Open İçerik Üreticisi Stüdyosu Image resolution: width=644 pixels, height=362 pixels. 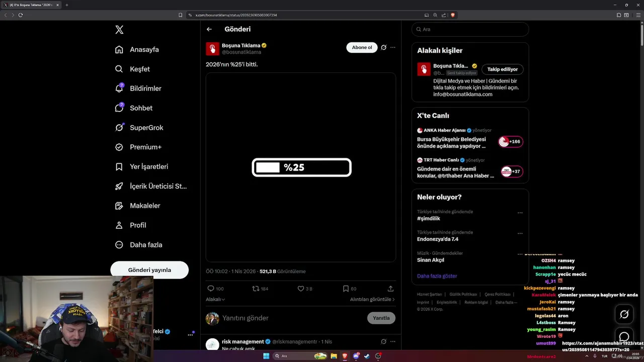coord(151,186)
